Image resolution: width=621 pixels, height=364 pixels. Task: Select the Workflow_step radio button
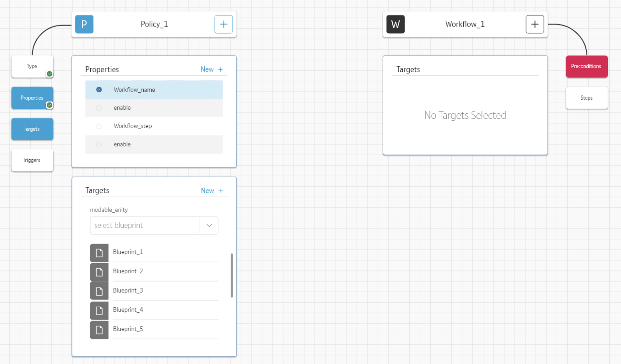point(99,126)
